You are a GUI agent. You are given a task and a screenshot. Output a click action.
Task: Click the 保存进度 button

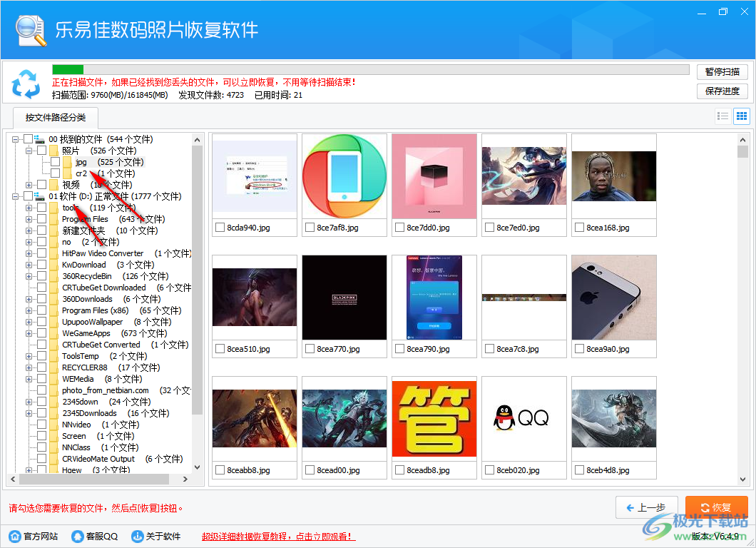(722, 91)
